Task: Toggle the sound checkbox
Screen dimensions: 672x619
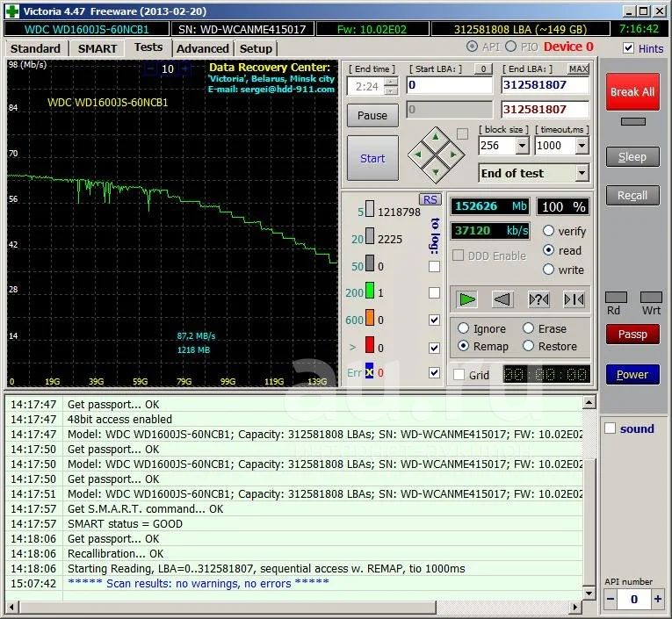Action: tap(610, 428)
